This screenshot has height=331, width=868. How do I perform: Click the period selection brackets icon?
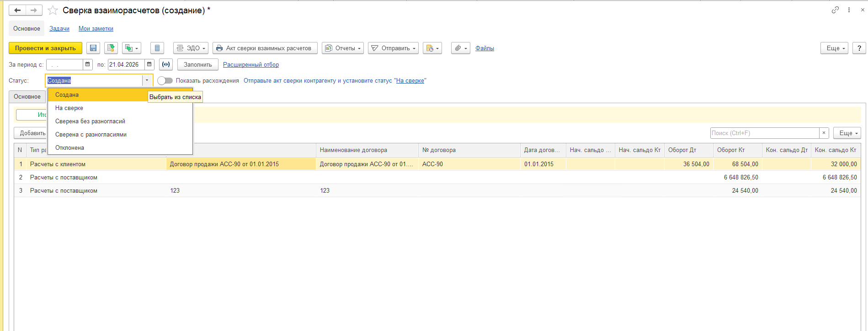click(x=166, y=64)
